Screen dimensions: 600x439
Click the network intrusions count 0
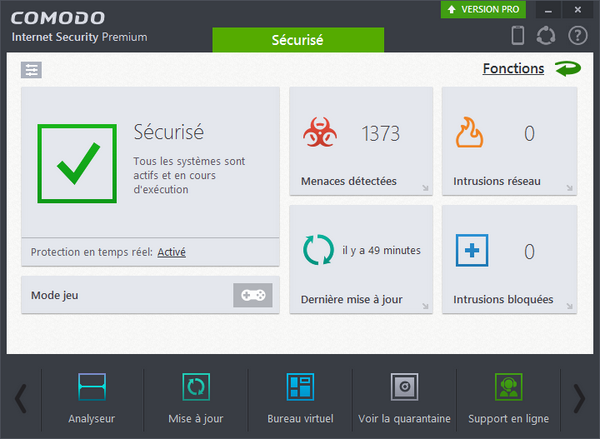(529, 134)
